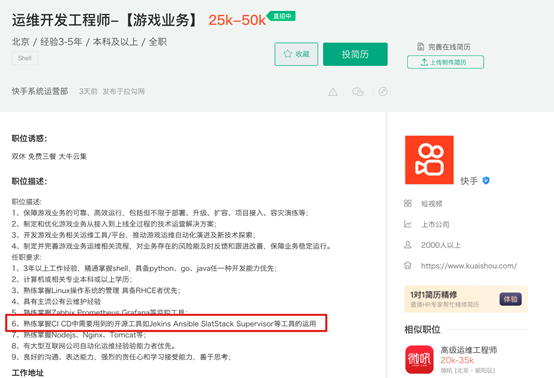This screenshot has height=378, width=554.
Task: Click the WeChat share icon
Action: click(358, 92)
